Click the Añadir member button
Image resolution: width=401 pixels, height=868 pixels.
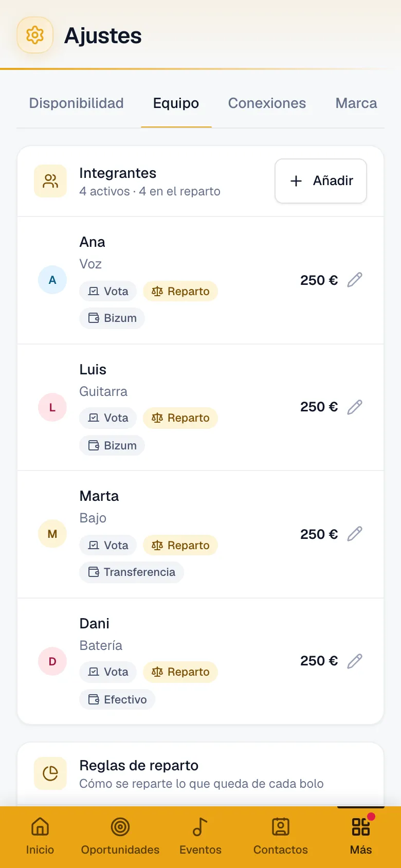[x=321, y=181]
